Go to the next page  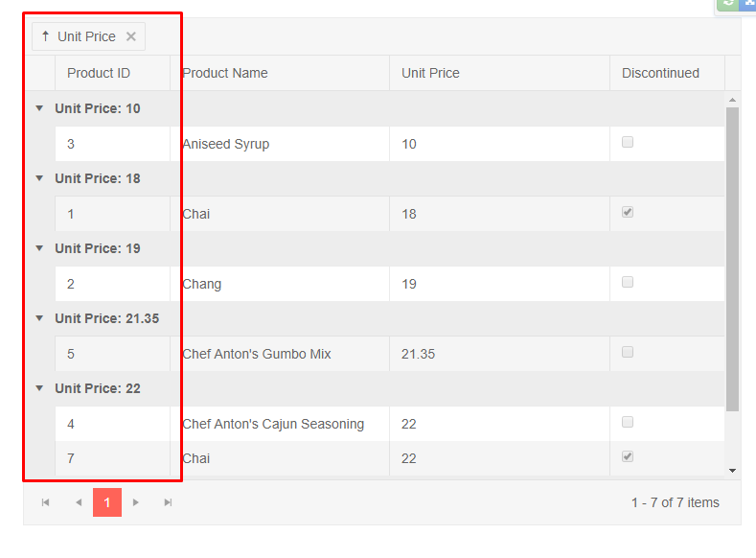point(136,502)
